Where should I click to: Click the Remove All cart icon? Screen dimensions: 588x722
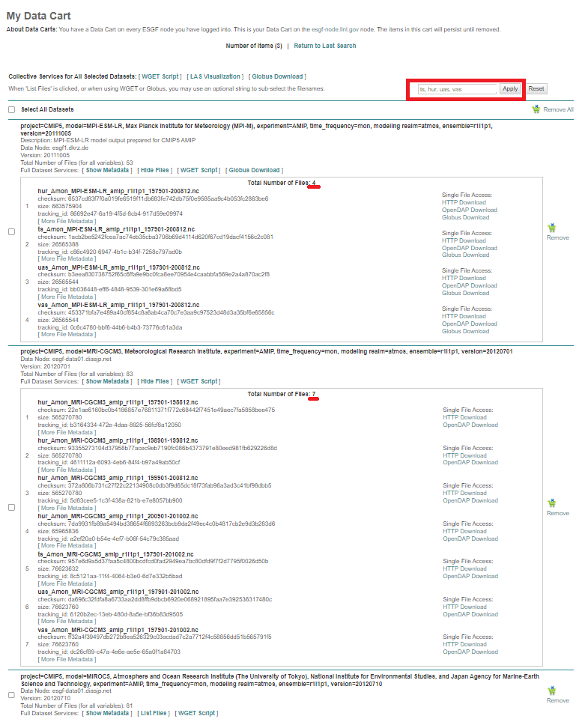(x=536, y=109)
